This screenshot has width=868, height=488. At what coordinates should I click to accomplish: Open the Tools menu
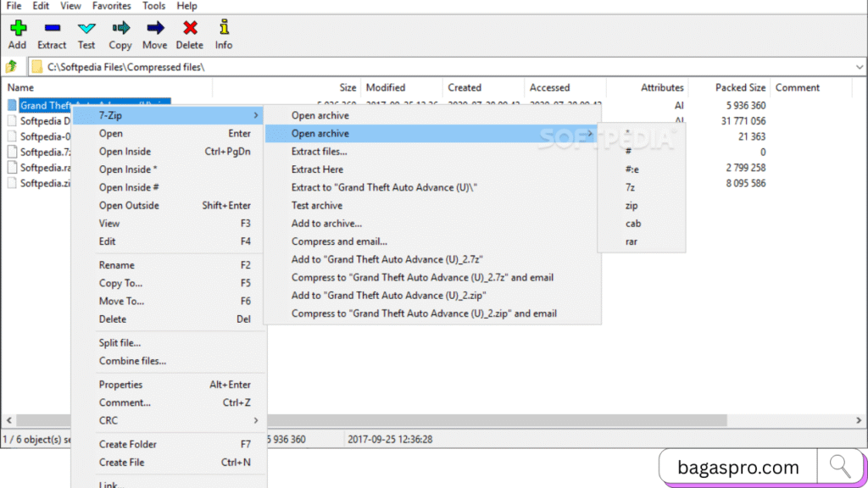tap(153, 6)
